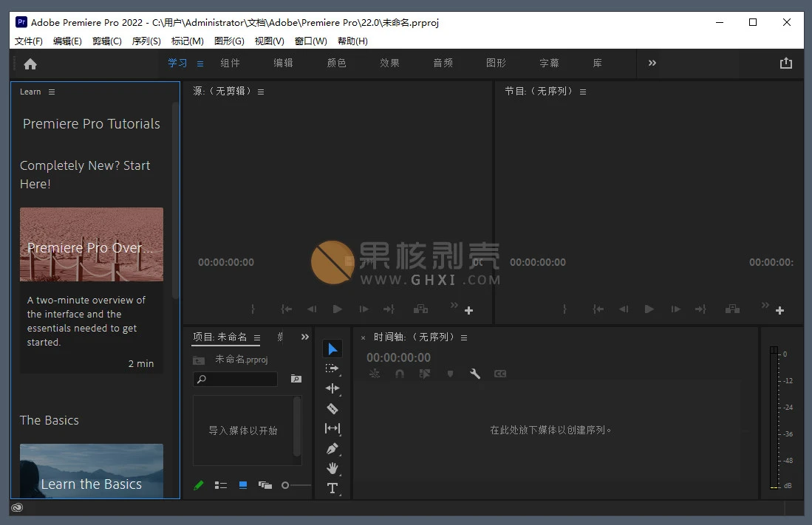Toggle project read-only pencil lock
The height and width of the screenshot is (525, 812).
click(x=198, y=485)
